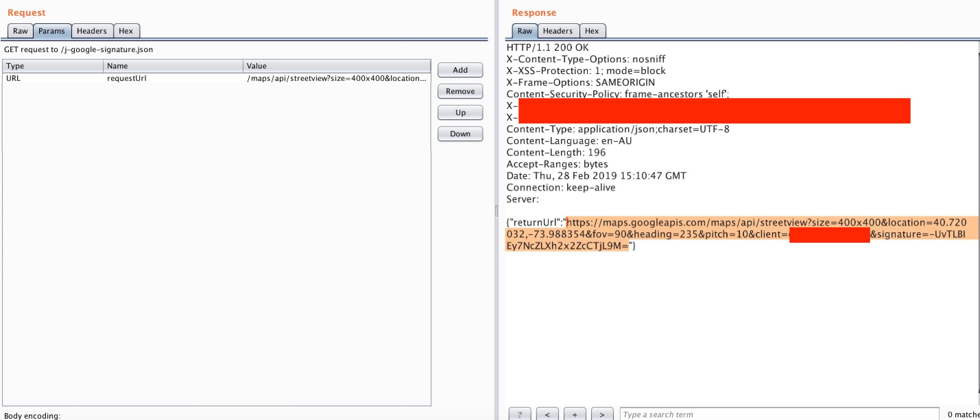Open the Response Headers tab
Screen dimensions: 980x420
click(558, 31)
